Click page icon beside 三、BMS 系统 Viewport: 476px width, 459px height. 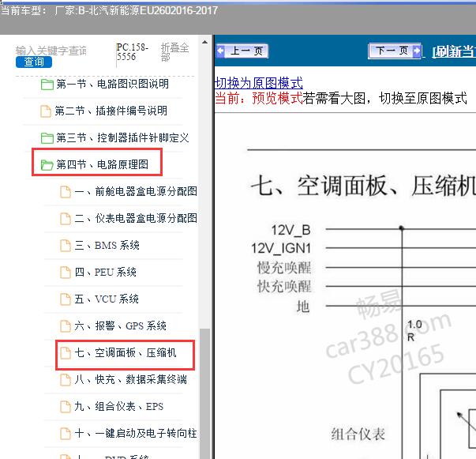[66, 246]
